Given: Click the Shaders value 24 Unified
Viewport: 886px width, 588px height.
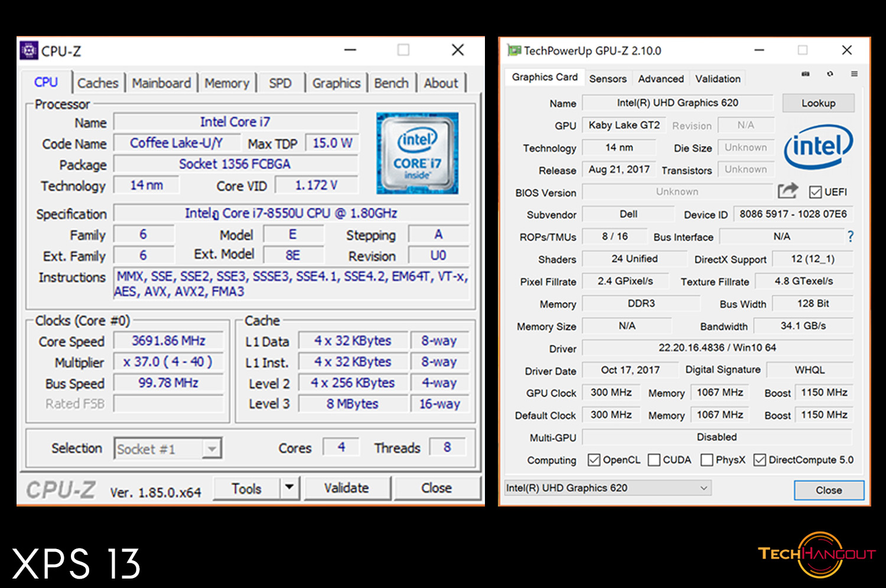Looking at the screenshot, I should pos(634,259).
